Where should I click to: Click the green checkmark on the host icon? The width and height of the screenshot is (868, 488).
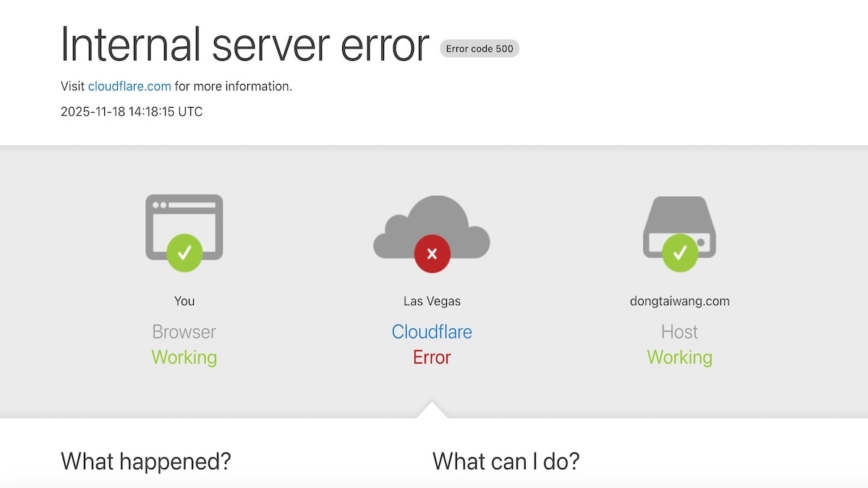pos(679,253)
